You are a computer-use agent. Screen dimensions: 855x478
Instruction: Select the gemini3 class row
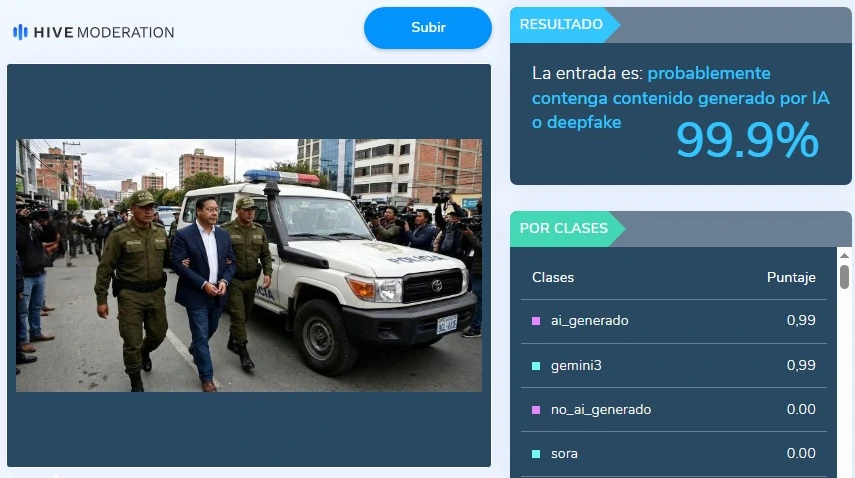674,366
